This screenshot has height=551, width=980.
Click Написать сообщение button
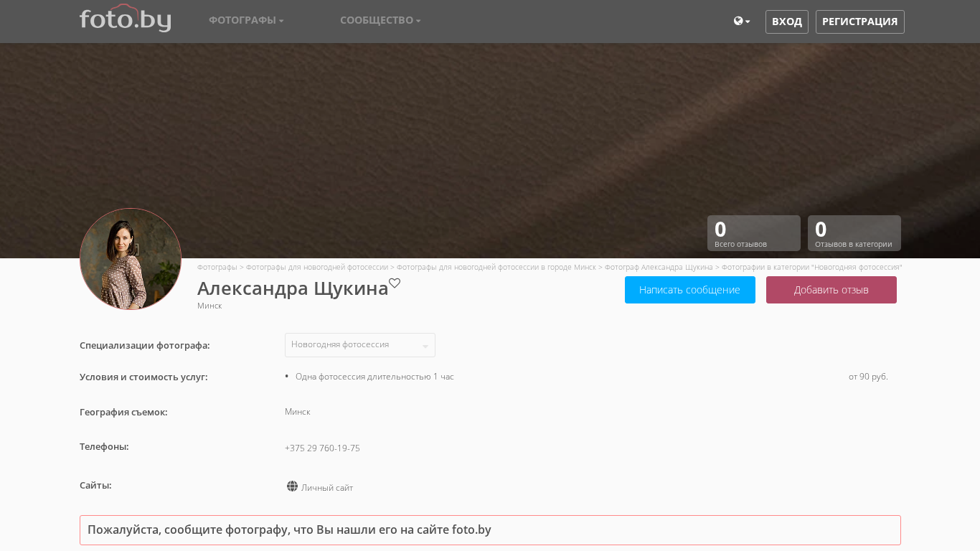point(689,290)
